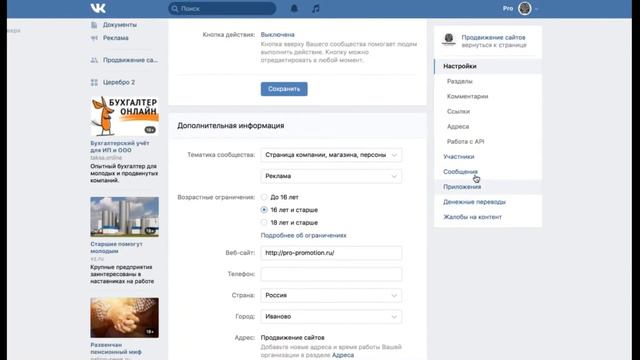The image size is (640, 360).
Task: Click the Реклама megaphone icon
Action: pos(94,38)
